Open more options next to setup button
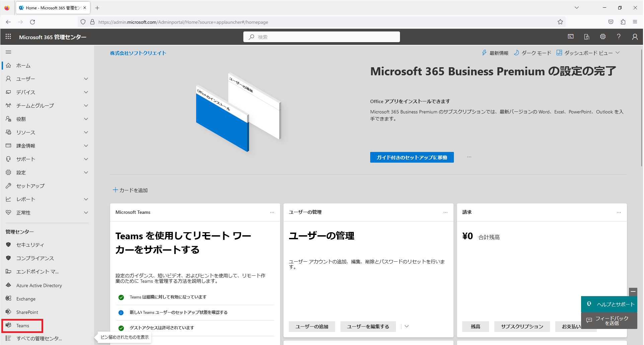 click(x=469, y=157)
